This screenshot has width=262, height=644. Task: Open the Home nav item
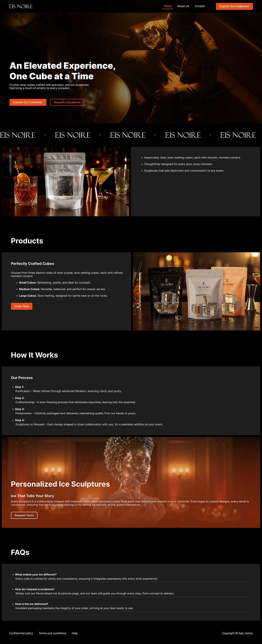click(168, 6)
